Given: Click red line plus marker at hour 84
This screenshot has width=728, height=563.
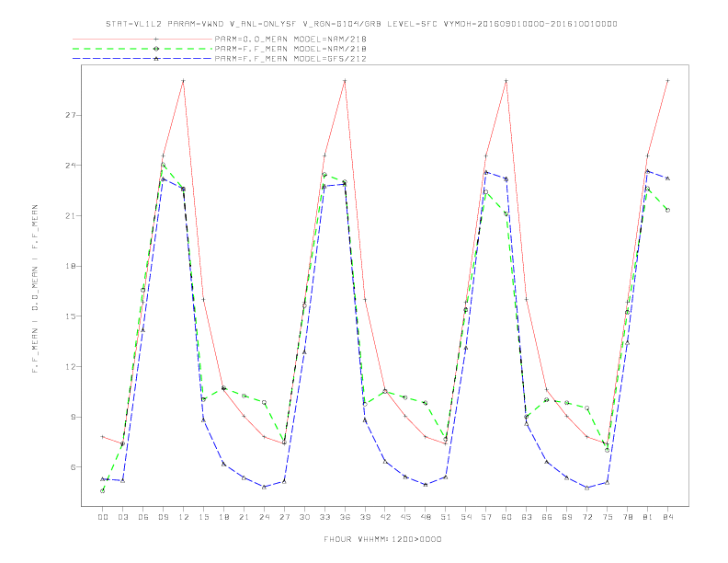Looking at the screenshot, I should (667, 81).
